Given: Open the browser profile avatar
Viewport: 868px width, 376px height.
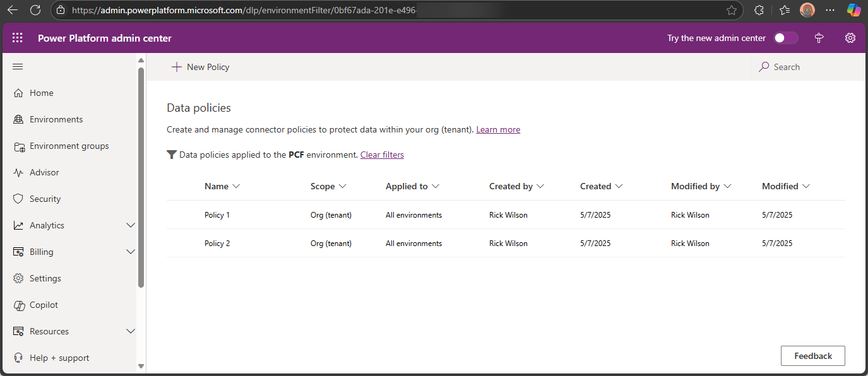Looking at the screenshot, I should click(x=807, y=10).
